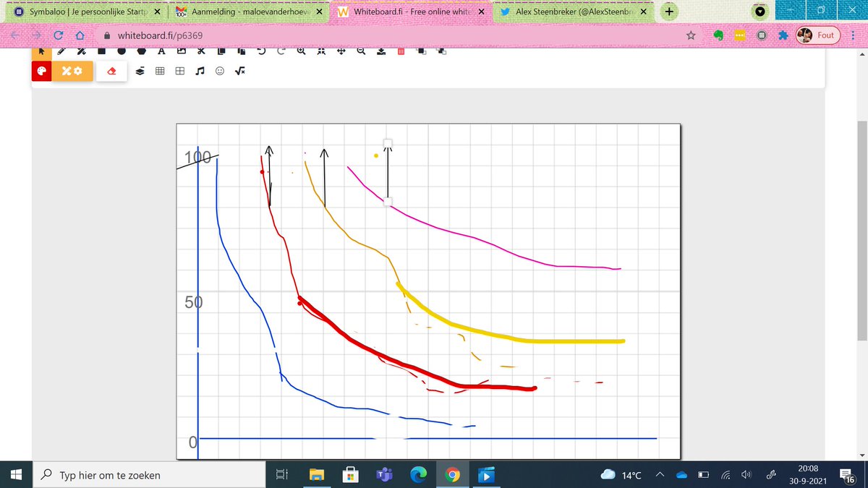Image resolution: width=868 pixels, height=488 pixels.
Task: Select the pan move tool
Action: click(341, 51)
